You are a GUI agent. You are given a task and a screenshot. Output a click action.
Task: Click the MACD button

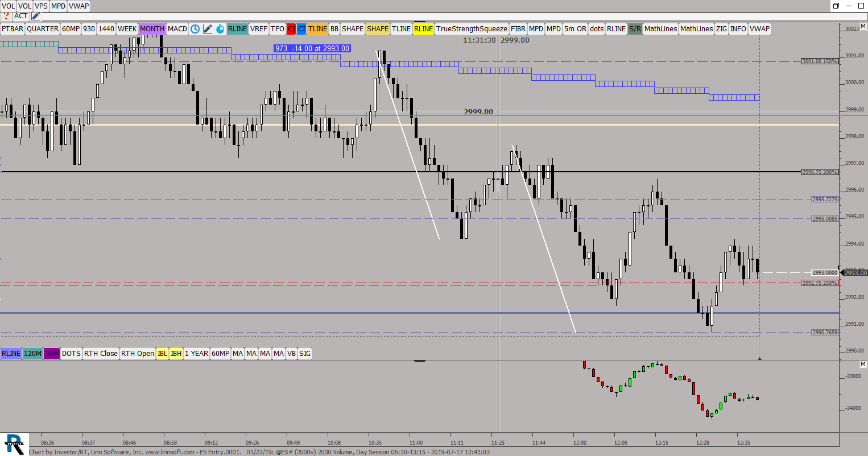point(177,29)
